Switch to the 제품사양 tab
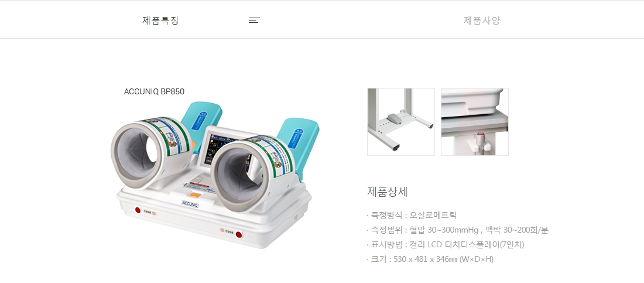644x283 pixels. pos(482,20)
